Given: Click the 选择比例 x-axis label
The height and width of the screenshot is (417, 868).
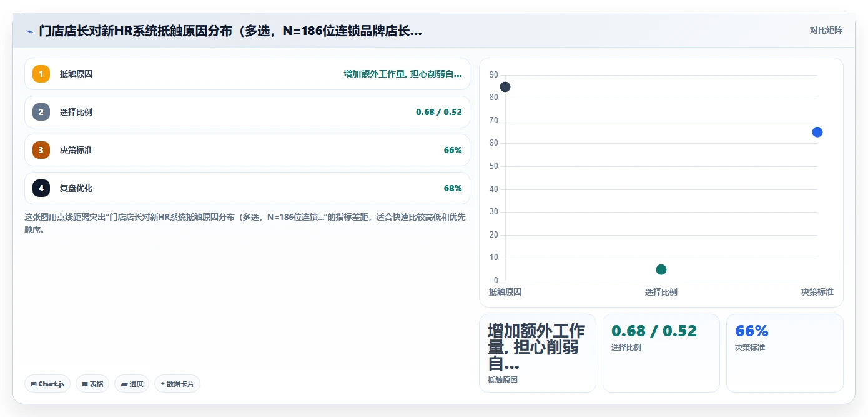Looking at the screenshot, I should pos(661,292).
